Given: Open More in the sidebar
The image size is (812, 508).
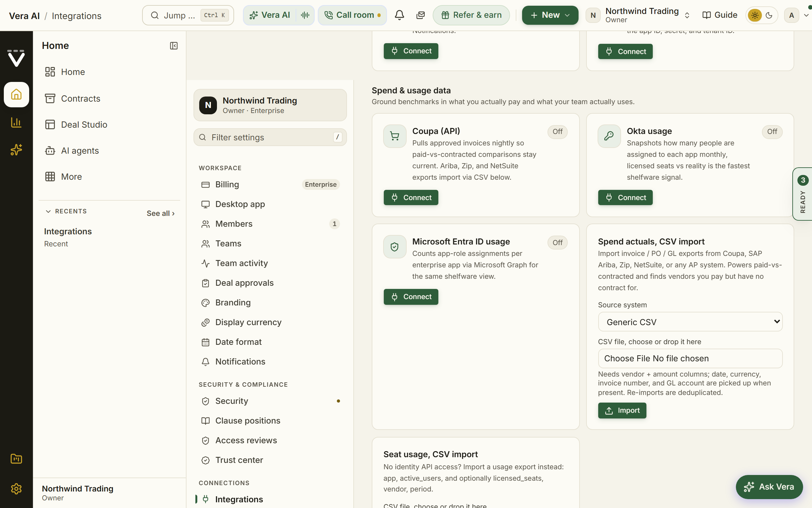Looking at the screenshot, I should click(x=109, y=177).
